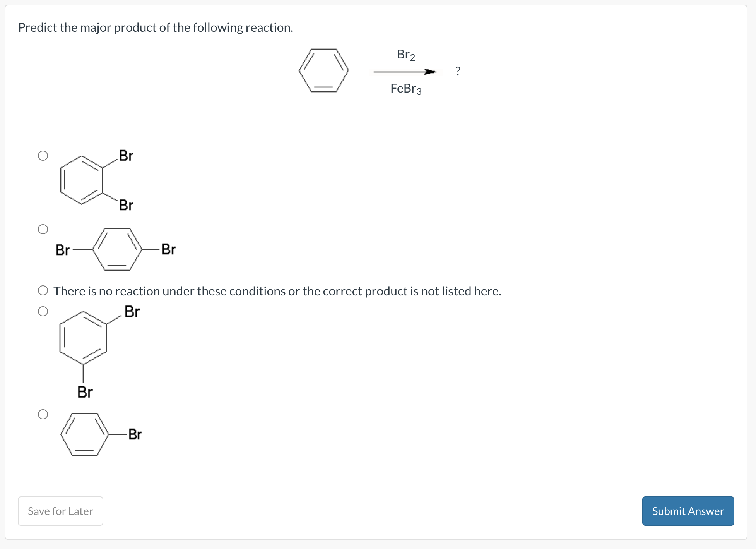Select the radio button for ortho-dibromobenzene
This screenshot has width=756, height=549.
tap(44, 156)
